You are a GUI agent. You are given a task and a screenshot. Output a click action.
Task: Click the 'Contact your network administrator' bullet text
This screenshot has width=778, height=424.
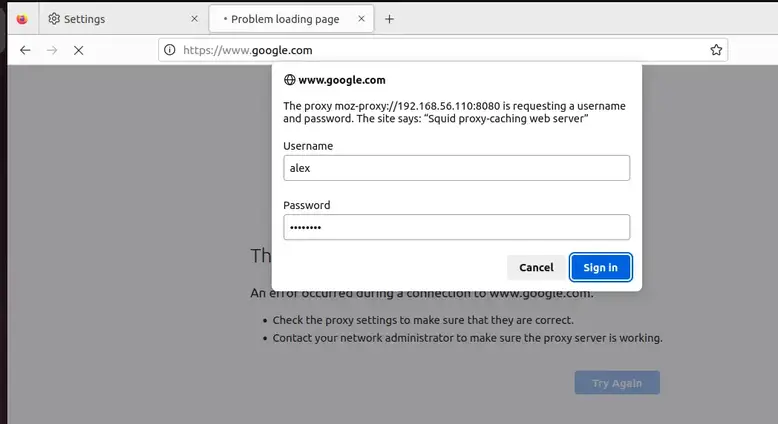click(467, 338)
